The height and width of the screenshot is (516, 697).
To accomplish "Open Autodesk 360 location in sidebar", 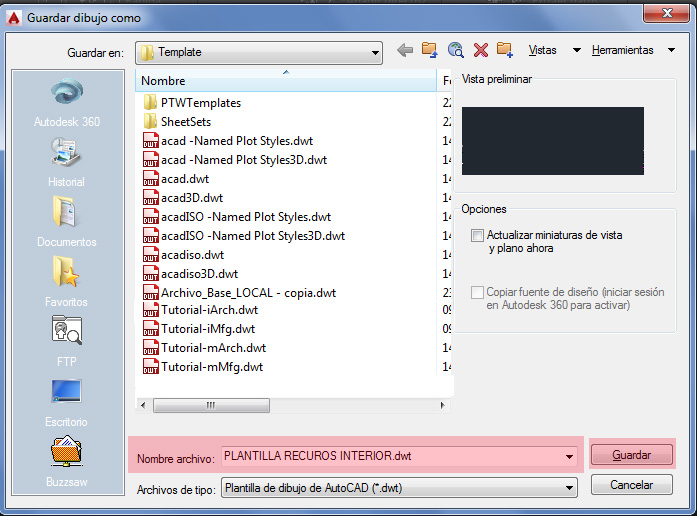I will click(67, 103).
